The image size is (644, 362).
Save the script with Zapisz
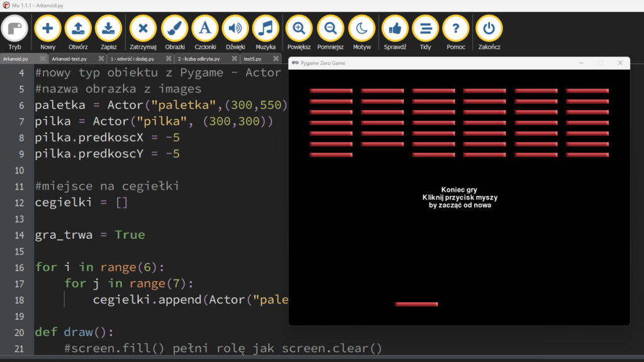click(108, 29)
